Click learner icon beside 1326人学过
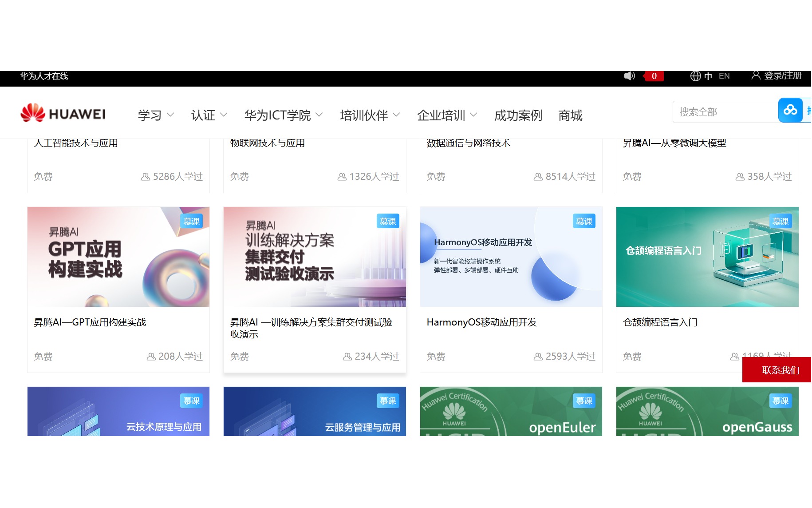This screenshot has height=508, width=812. coord(342,177)
